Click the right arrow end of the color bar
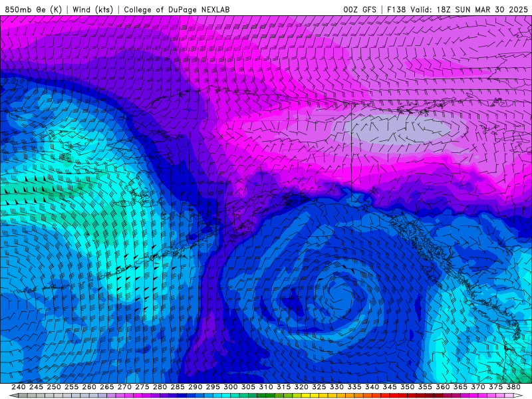Screen dimensions: 532x399 (518, 396)
